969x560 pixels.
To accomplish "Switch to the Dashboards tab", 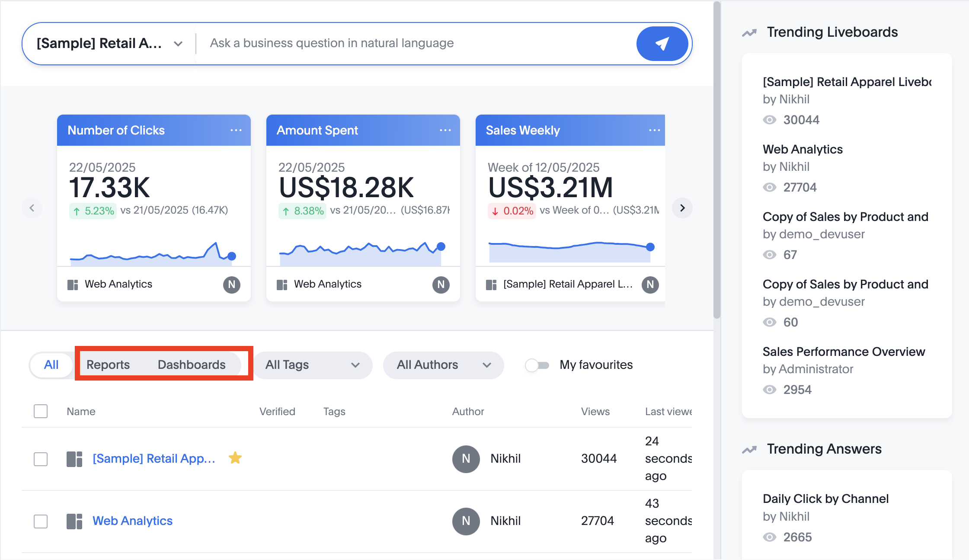I will click(x=192, y=365).
